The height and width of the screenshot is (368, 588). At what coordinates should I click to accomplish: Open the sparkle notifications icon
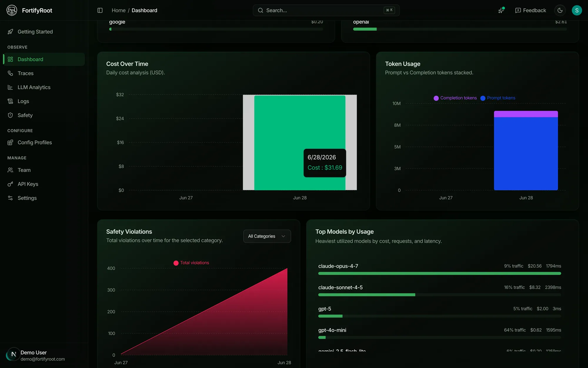click(x=501, y=10)
